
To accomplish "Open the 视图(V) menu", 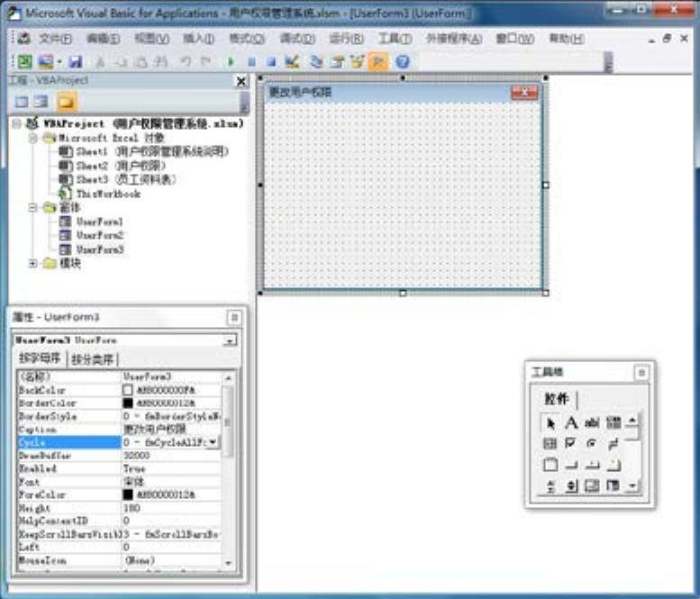I will 151,39.
